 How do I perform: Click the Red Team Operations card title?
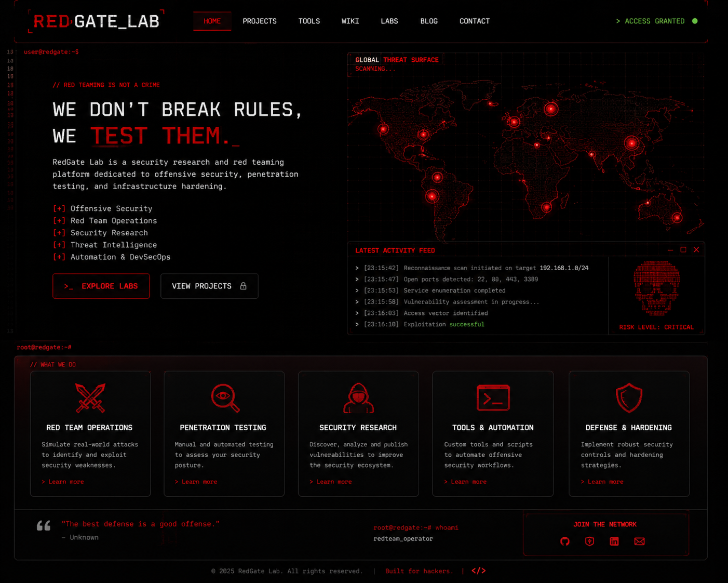[x=89, y=428]
